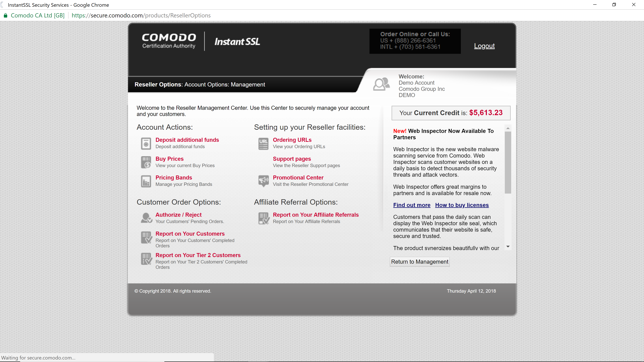644x362 pixels.
Task: Close the Chrome window
Action: tap(633, 5)
